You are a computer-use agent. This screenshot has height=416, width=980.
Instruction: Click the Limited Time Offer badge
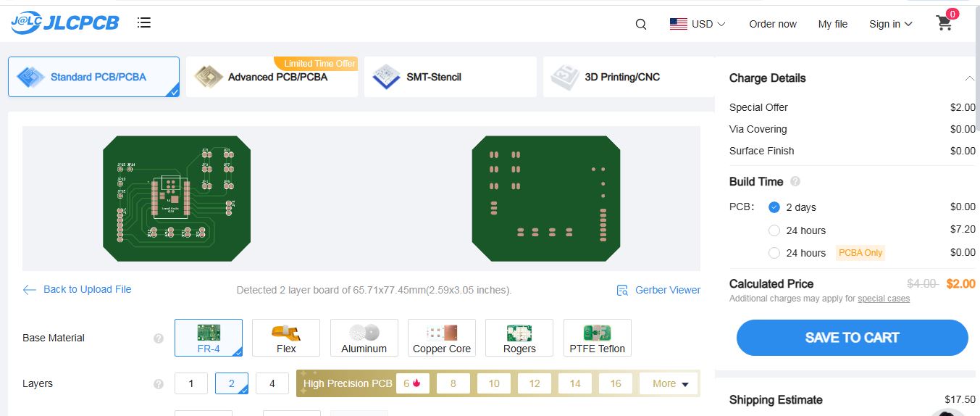pyautogui.click(x=316, y=63)
